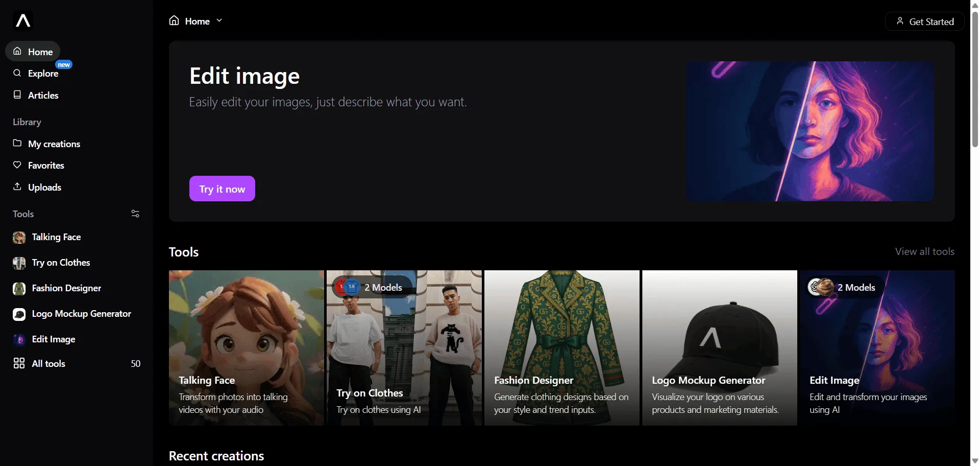Image resolution: width=980 pixels, height=466 pixels.
Task: Follow the View all tools link
Action: click(x=924, y=252)
